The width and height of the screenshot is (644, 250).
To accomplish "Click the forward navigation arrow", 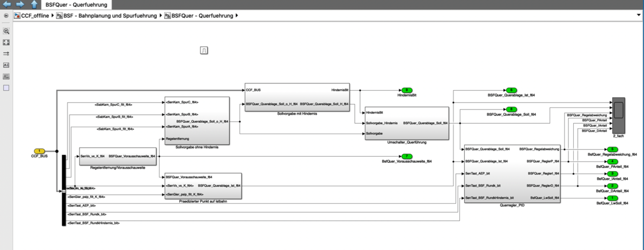I will pyautogui.click(x=20, y=5).
